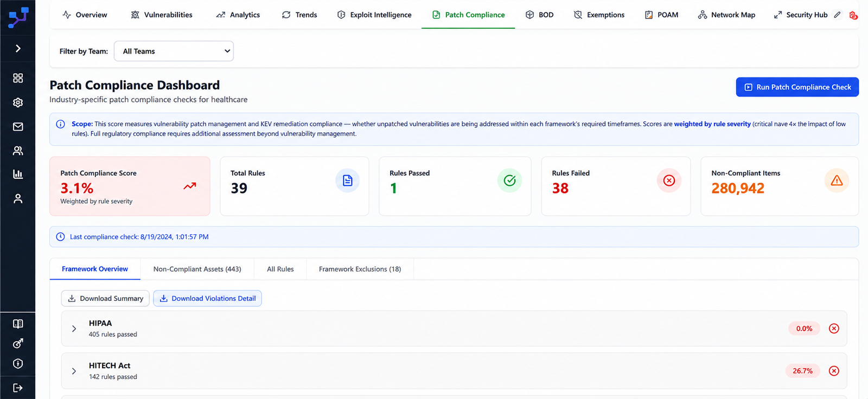Click the clock icon beside Last compliance check
The height and width of the screenshot is (399, 868).
[x=61, y=237]
